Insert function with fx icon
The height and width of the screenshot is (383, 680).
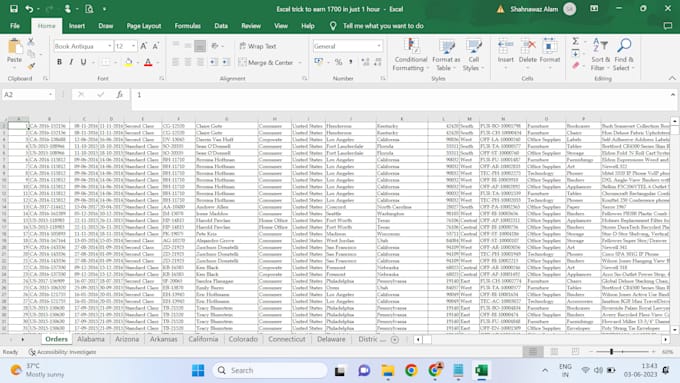point(120,95)
